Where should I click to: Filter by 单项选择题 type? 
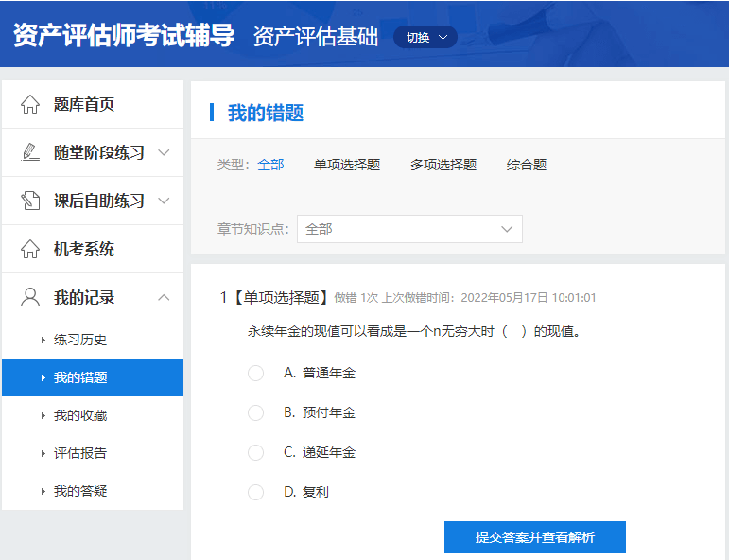(347, 165)
